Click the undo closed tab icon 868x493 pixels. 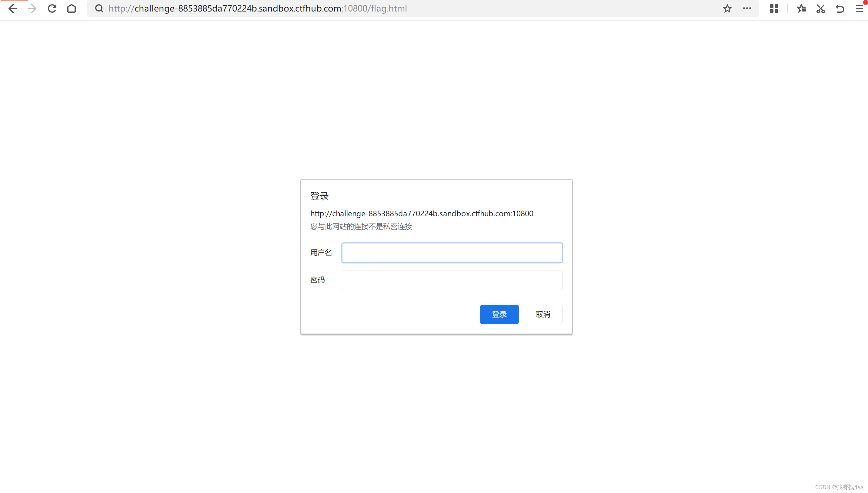(x=840, y=8)
